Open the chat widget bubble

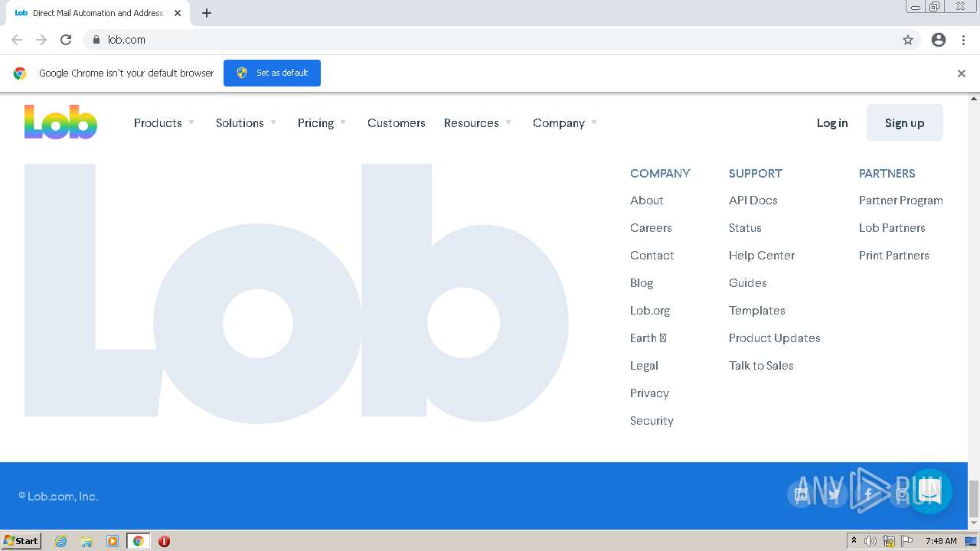coord(929,491)
